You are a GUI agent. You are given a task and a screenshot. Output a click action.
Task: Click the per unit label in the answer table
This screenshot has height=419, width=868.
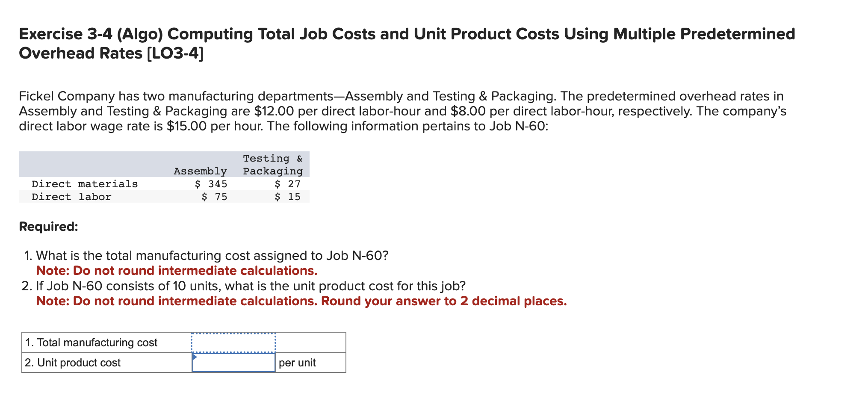tap(297, 363)
